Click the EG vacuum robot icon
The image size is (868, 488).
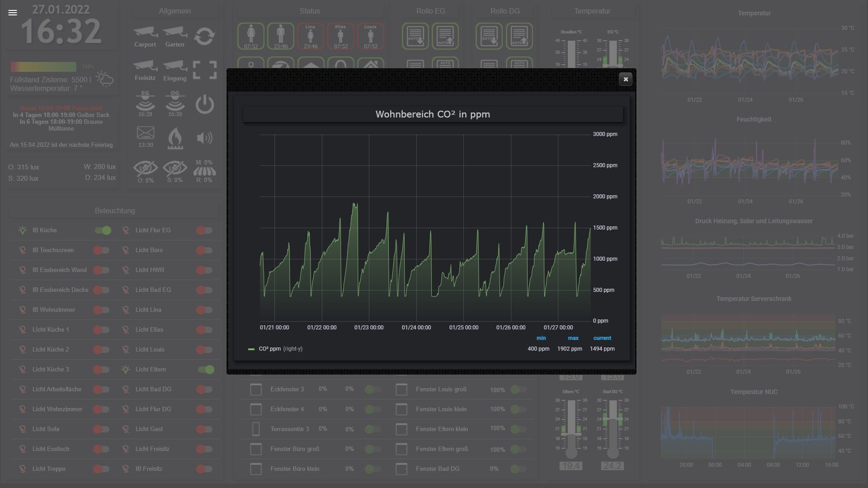click(x=145, y=101)
